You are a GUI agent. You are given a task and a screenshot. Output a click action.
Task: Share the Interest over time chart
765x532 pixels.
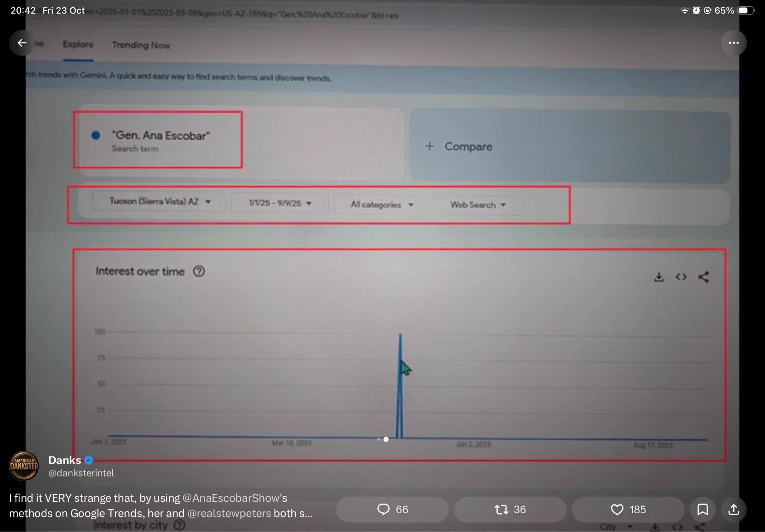(x=703, y=277)
